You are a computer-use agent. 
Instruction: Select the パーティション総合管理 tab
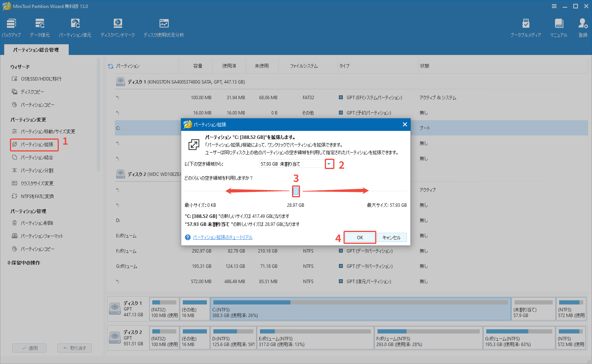36,50
